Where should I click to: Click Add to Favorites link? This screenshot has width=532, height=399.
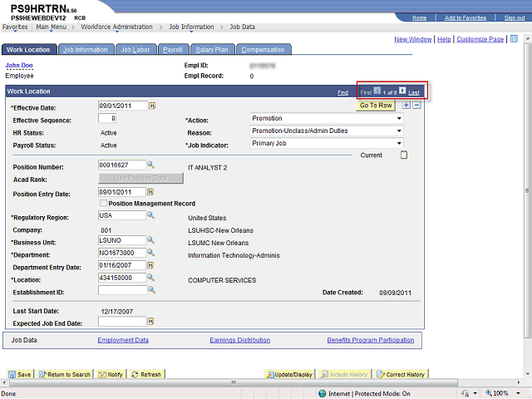click(465, 17)
